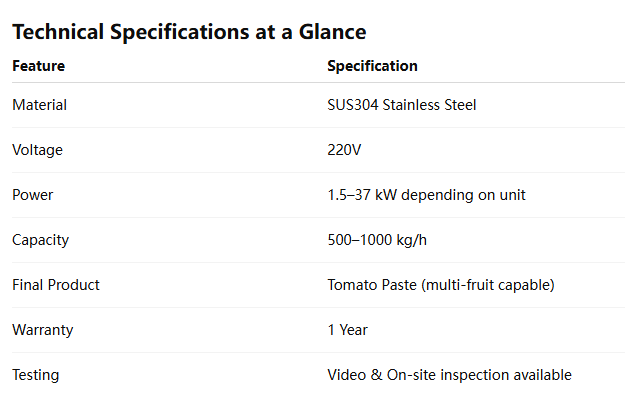Viewport: 625px width, 412px height.
Task: Click the Material row label
Action: (x=39, y=105)
